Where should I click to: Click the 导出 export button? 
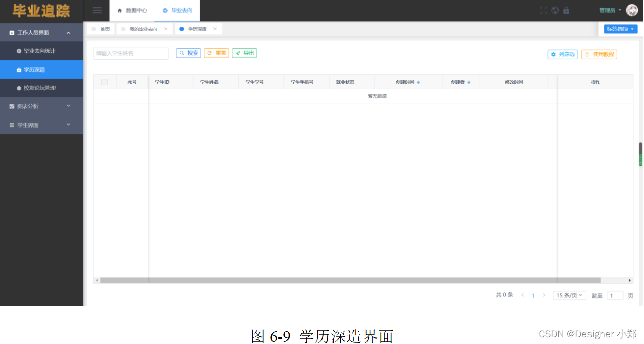pos(244,53)
